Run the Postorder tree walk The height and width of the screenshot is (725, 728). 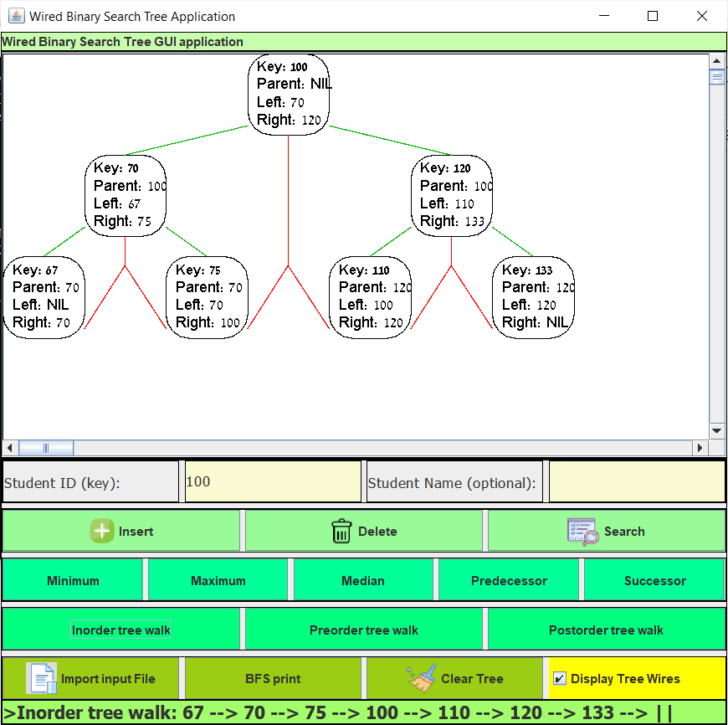[606, 630]
